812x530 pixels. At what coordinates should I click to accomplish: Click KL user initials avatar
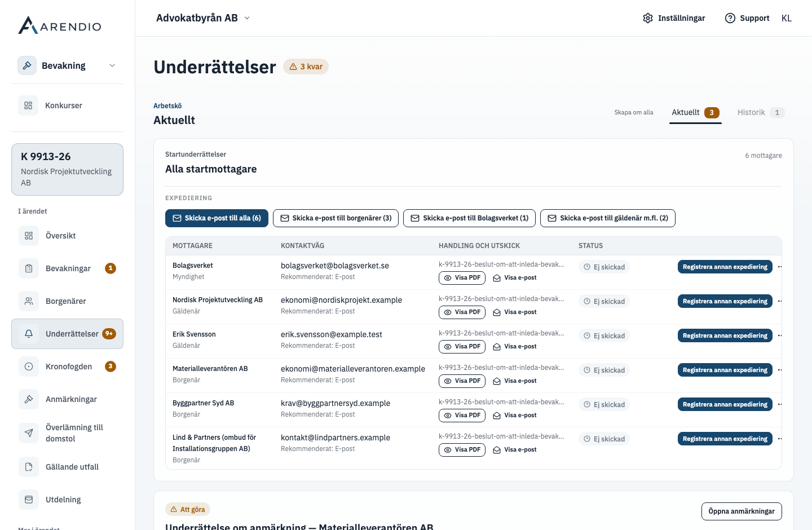click(x=787, y=18)
